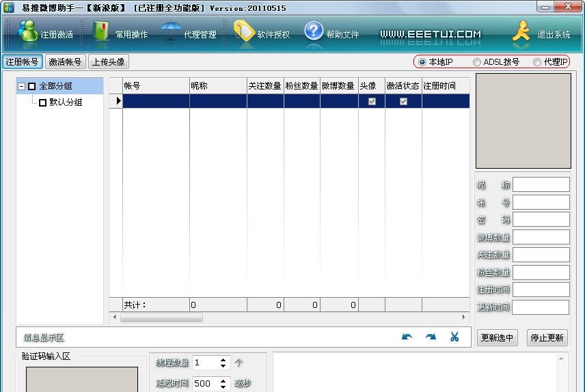
Task: Click the 更新时间 field in details panel
Action: 541,307
